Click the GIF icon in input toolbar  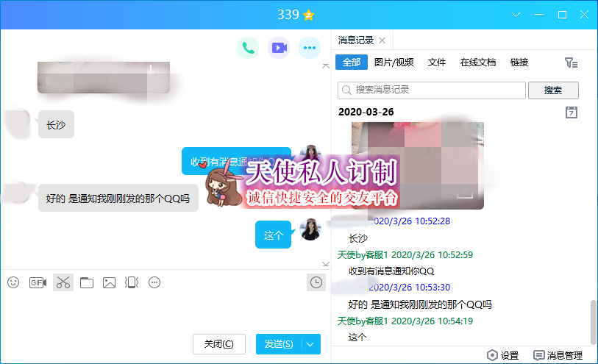click(x=38, y=282)
